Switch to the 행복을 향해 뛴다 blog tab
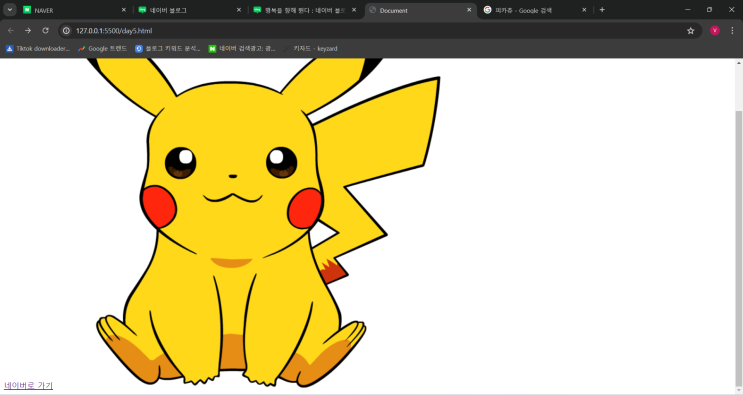Screen dimensions: 743x395 pos(306,10)
